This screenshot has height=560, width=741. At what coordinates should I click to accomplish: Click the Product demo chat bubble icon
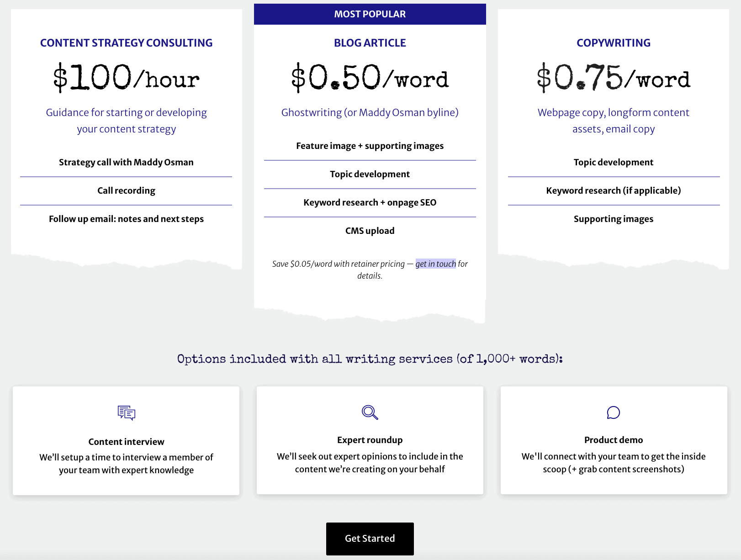[x=614, y=412]
